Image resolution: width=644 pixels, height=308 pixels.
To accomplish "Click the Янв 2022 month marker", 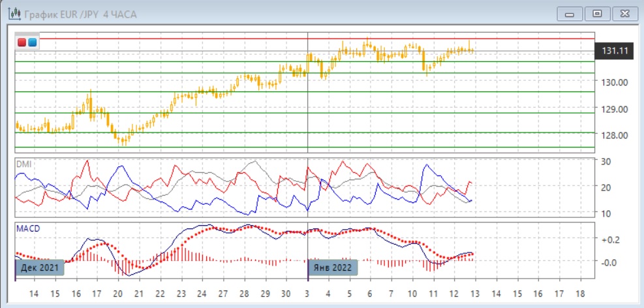I will (332, 267).
